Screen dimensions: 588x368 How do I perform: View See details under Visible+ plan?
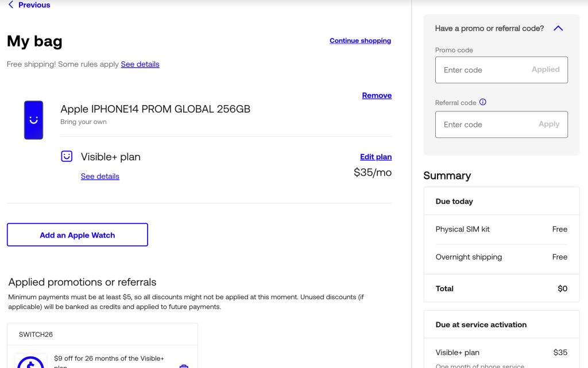pyautogui.click(x=100, y=177)
